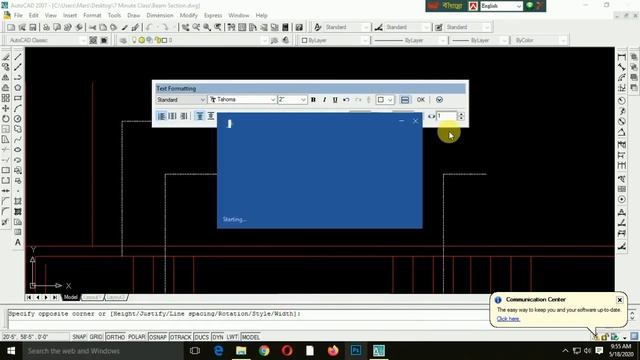Toggle GRID display in status bar
Image resolution: width=640 pixels, height=360 pixels.
tap(96, 337)
